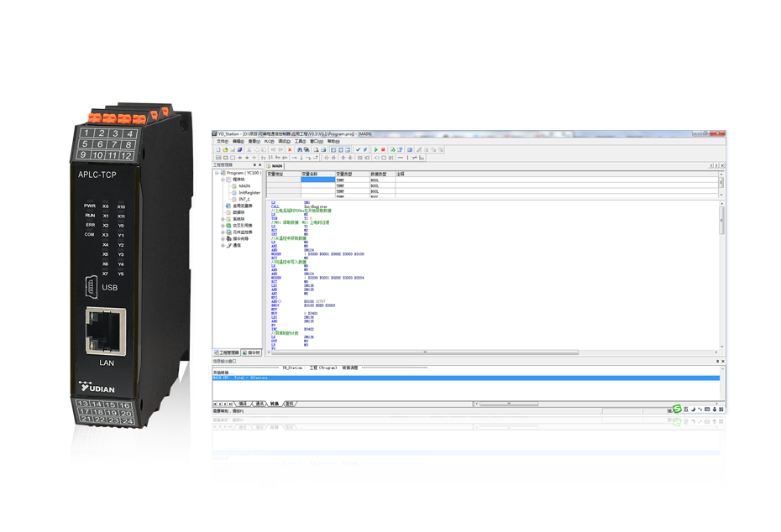Viewport: 781px width, 532px height.
Task: Click the red X delete toolbar icon
Action: [290, 149]
